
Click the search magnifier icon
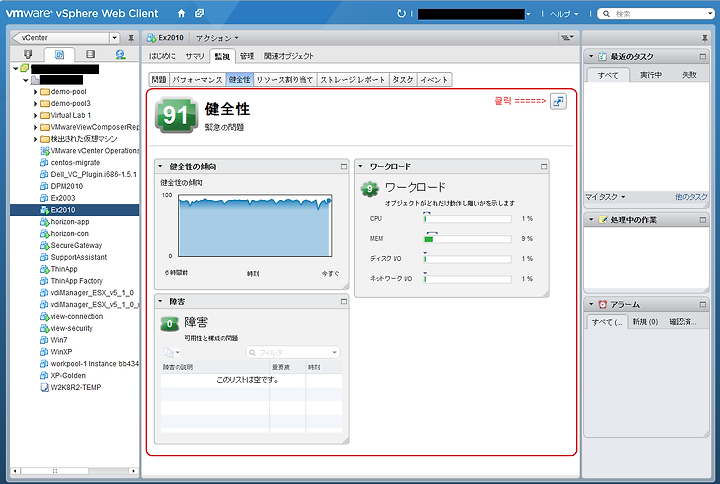(606, 14)
